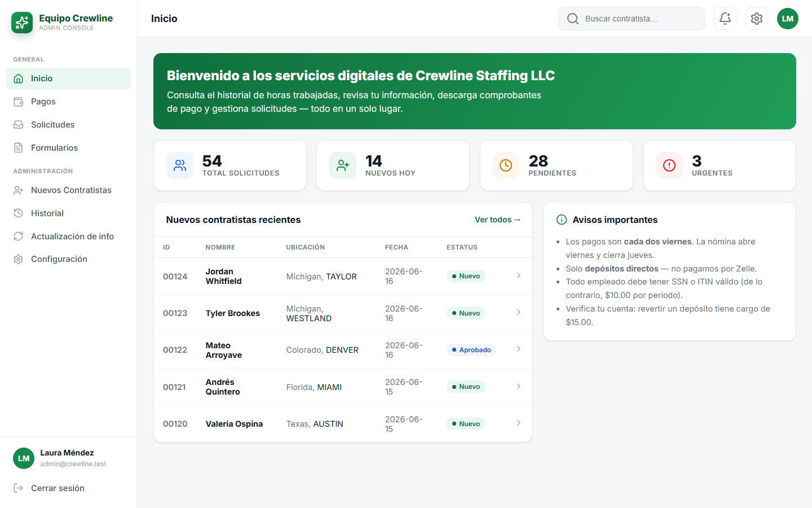The image size is (812, 508).
Task: Click the Avisos importantes info icon
Action: click(x=562, y=220)
